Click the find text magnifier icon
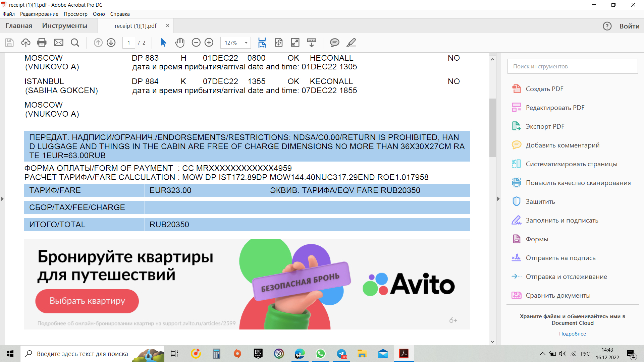The width and height of the screenshot is (644, 362). (75, 43)
